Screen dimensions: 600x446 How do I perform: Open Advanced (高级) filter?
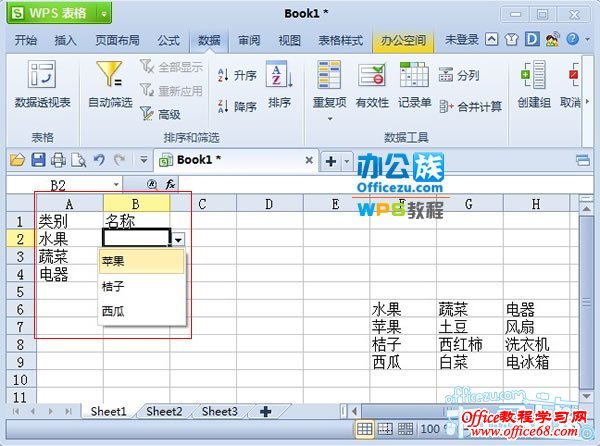(x=160, y=114)
